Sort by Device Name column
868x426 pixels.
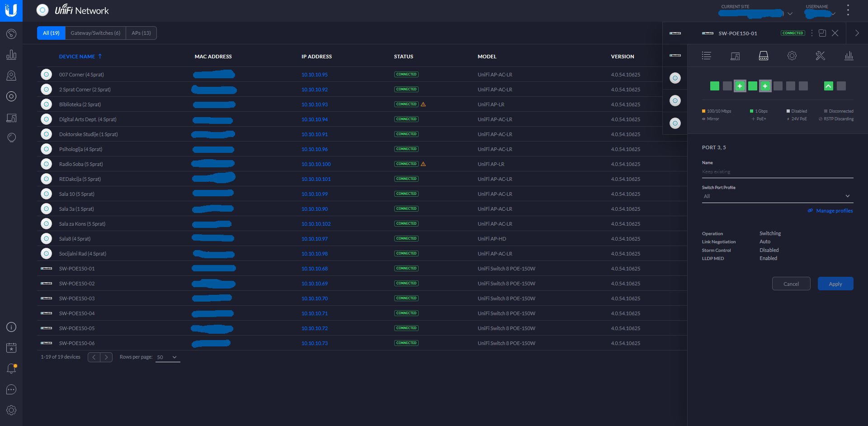click(80, 57)
